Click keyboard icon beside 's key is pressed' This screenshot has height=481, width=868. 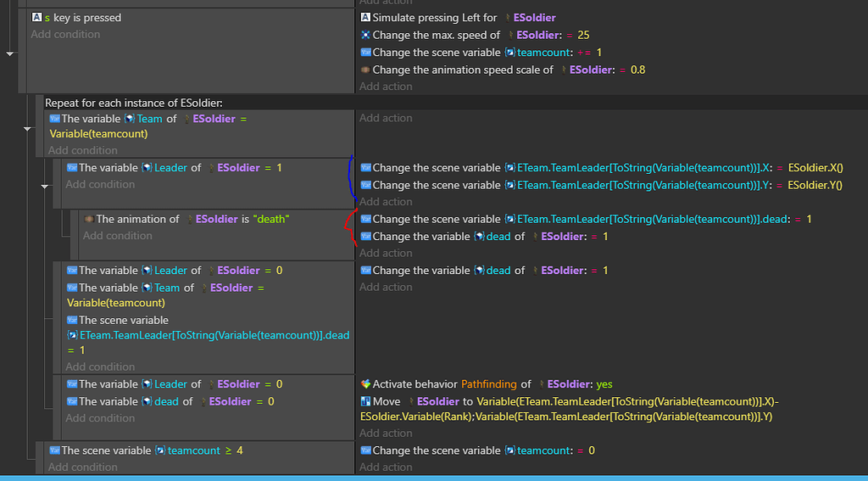coord(36,17)
